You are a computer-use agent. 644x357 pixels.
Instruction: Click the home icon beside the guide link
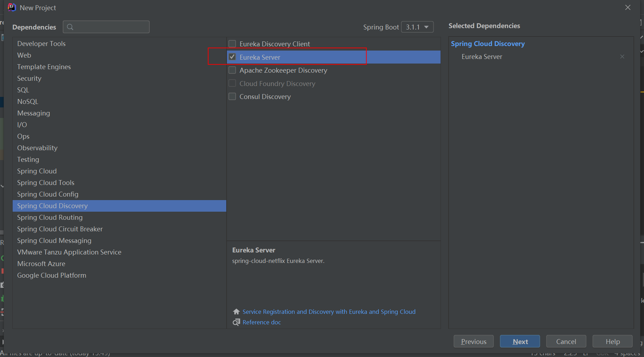point(236,312)
